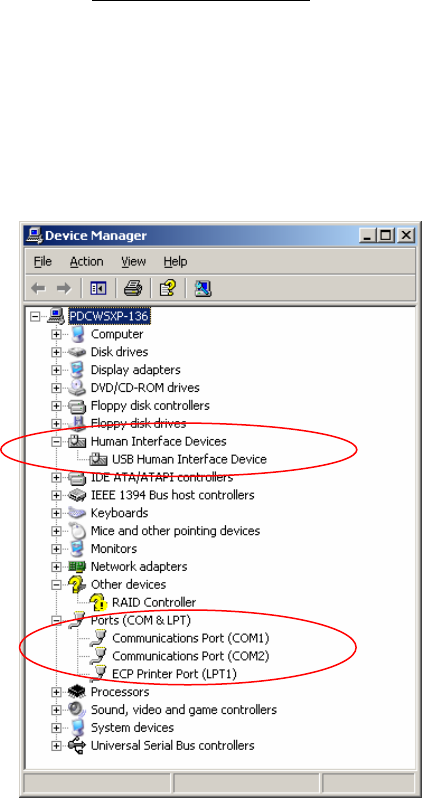Open the File menu
The width and height of the screenshot is (422, 798).
(x=43, y=262)
